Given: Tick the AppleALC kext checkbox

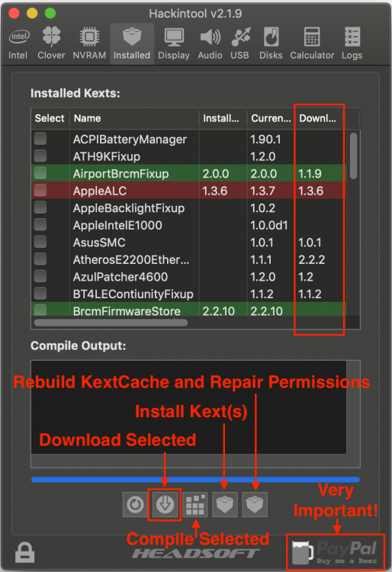Looking at the screenshot, I should (x=40, y=190).
